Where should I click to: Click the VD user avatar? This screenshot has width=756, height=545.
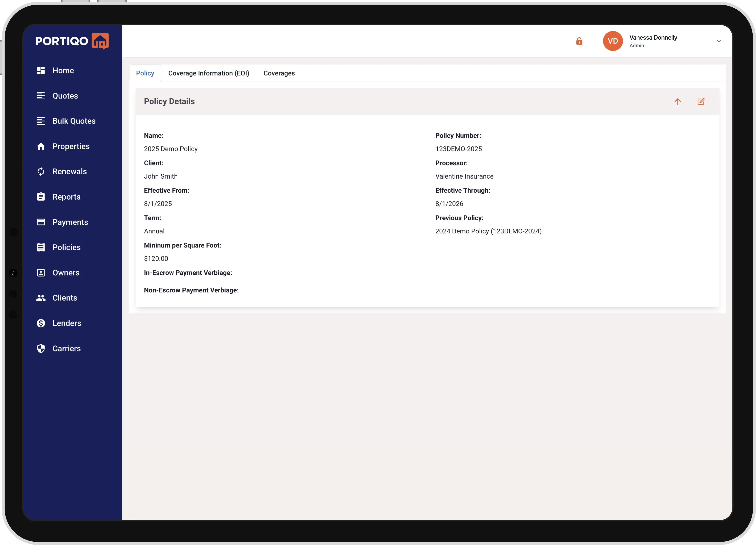click(x=613, y=41)
